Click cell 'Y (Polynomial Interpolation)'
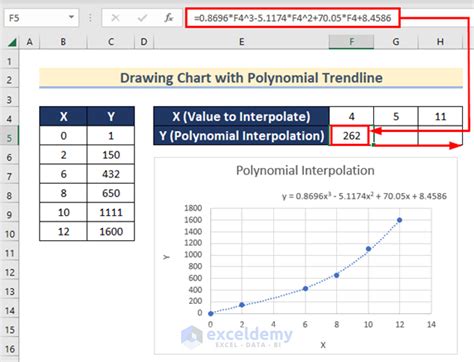Viewport: 474px width, 362px height. point(241,136)
